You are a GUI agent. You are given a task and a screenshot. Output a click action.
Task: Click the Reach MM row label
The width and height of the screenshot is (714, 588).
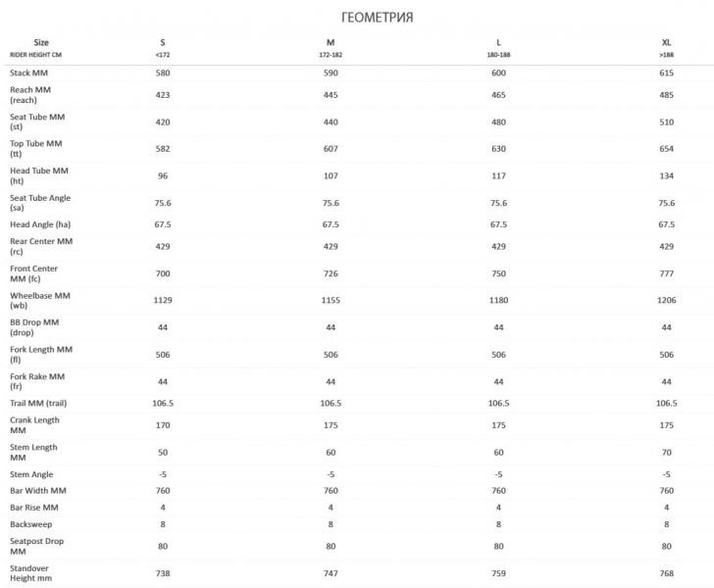30,95
